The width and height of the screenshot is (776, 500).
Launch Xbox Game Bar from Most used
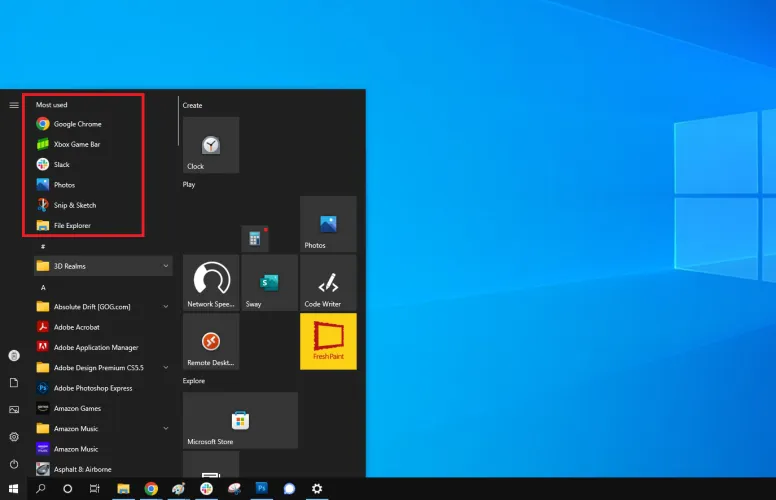tap(76, 144)
